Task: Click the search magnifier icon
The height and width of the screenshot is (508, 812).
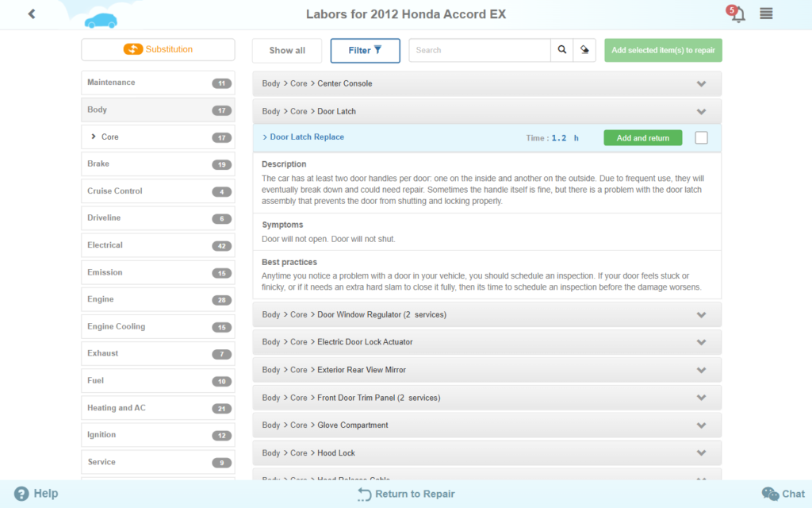Action: pos(562,50)
